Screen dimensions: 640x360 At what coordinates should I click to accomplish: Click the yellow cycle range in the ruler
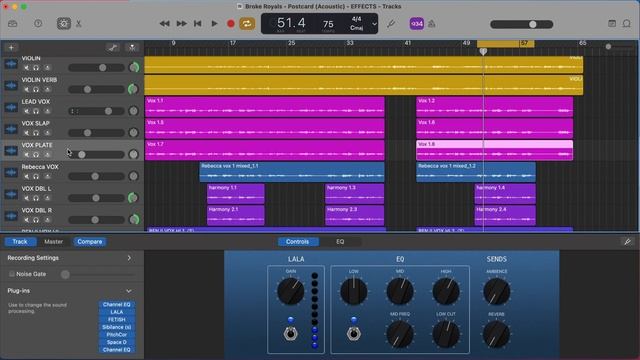(505, 43)
